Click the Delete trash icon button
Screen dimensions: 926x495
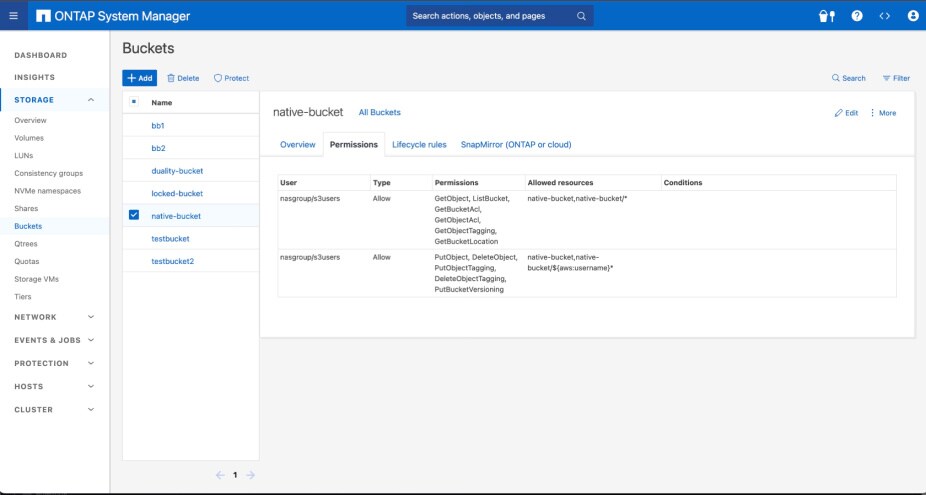pyautogui.click(x=182, y=78)
